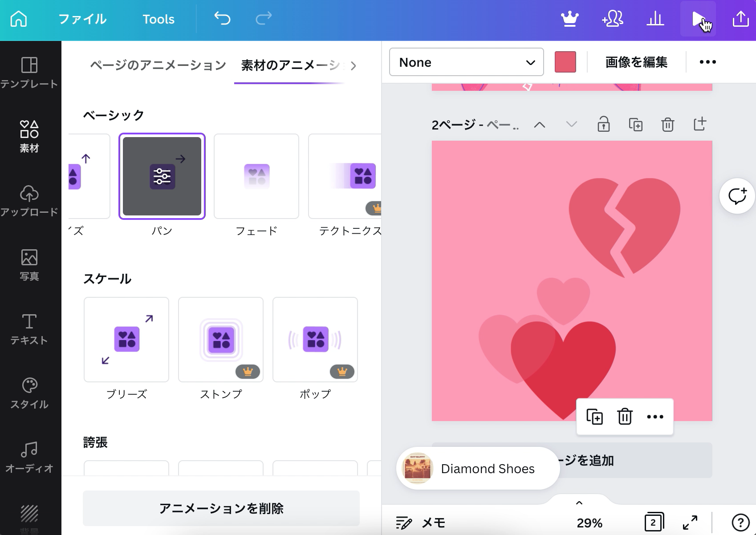
Task: Move page 2 up with chevron
Action: coord(540,125)
